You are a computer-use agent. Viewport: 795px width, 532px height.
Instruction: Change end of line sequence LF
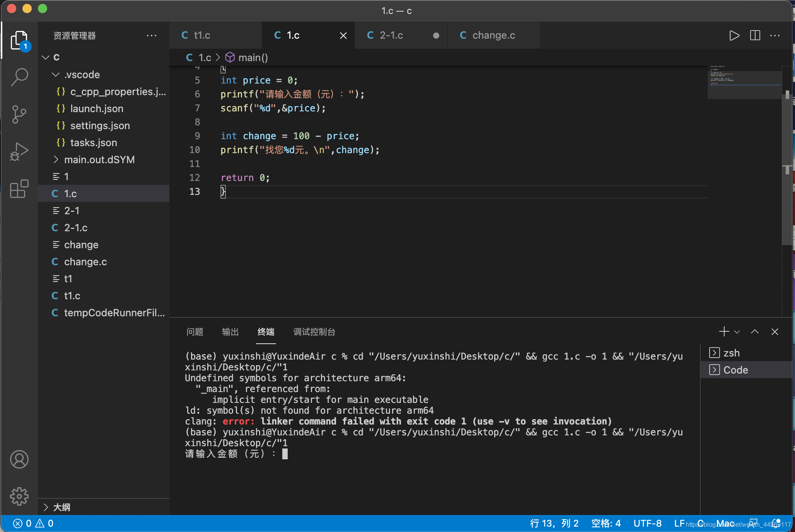(679, 523)
